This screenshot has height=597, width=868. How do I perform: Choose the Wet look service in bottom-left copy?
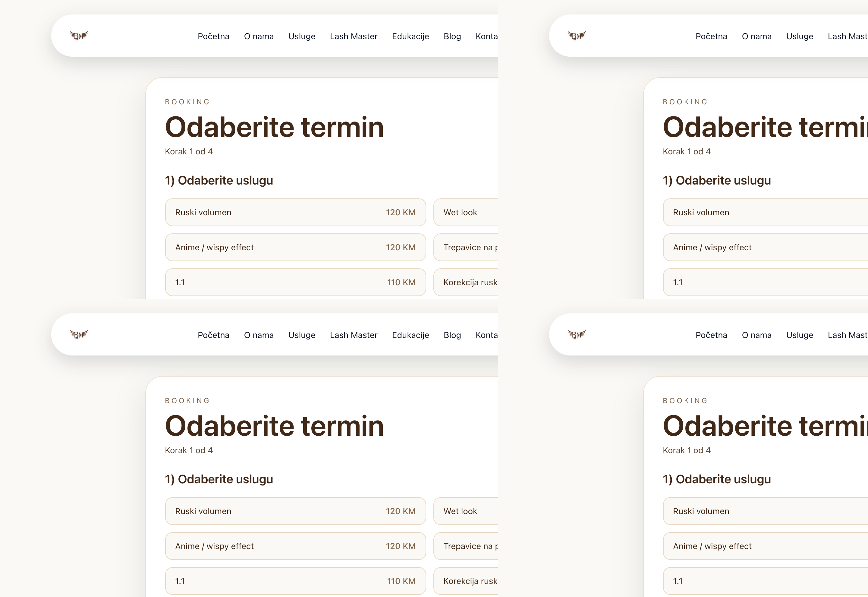tap(466, 511)
